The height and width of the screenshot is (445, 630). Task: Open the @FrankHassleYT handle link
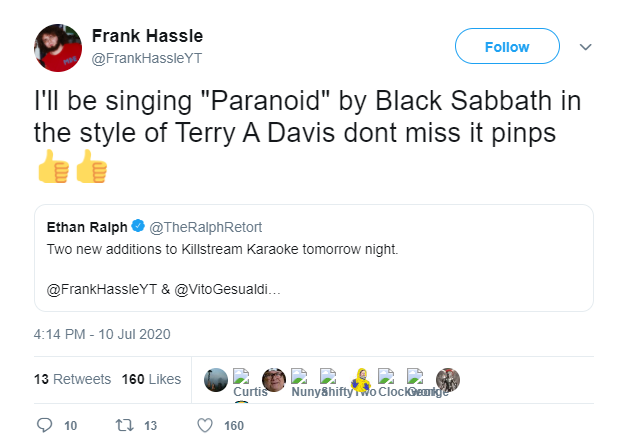(x=147, y=58)
